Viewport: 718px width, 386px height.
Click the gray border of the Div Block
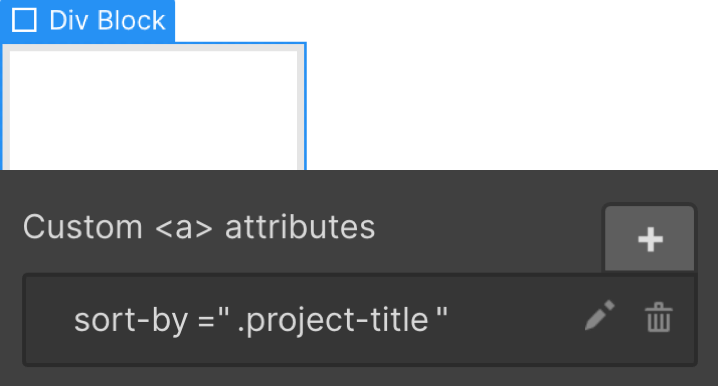(x=301, y=110)
